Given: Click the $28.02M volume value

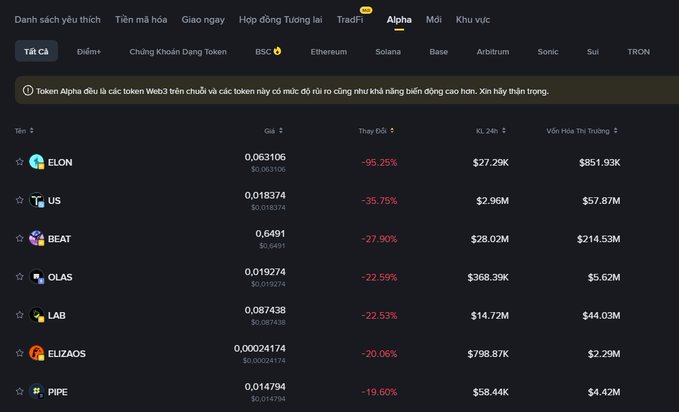Looking at the screenshot, I should (x=490, y=239).
